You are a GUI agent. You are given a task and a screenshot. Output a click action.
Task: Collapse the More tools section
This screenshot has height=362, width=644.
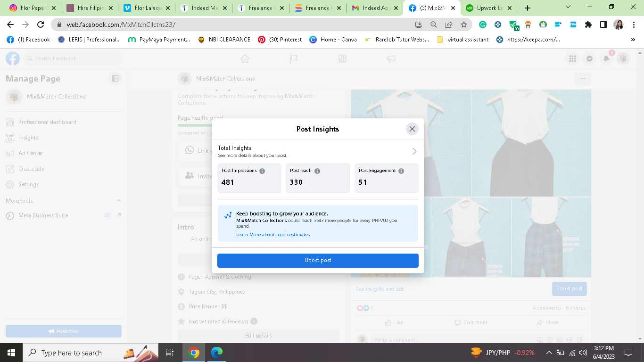pyautogui.click(x=118, y=201)
